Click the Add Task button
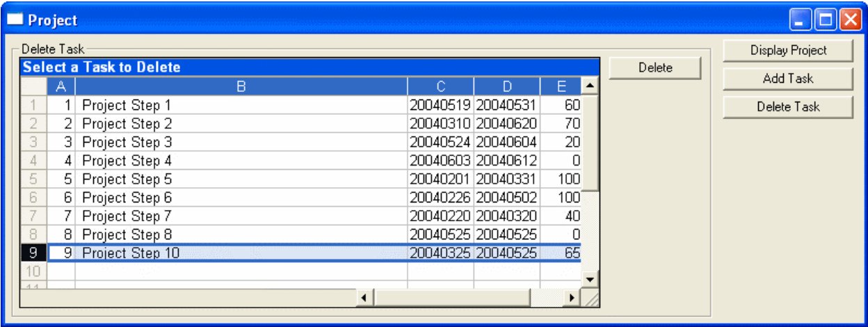The height and width of the screenshot is (327, 868). pyautogui.click(x=788, y=79)
